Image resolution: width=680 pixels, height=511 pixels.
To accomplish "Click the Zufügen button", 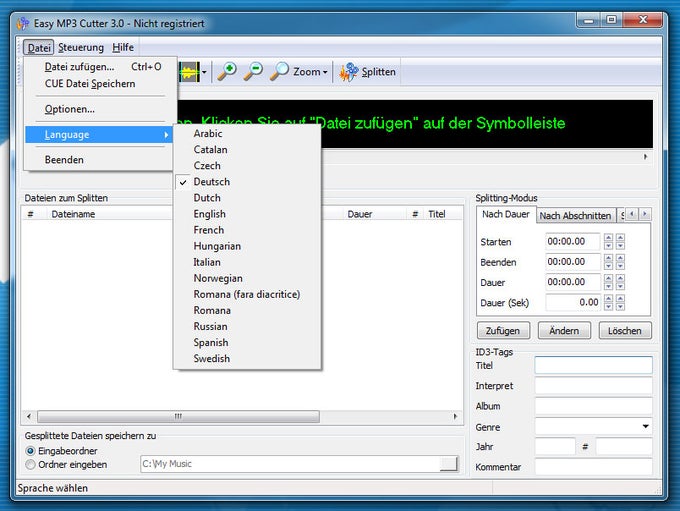I will click(x=503, y=331).
